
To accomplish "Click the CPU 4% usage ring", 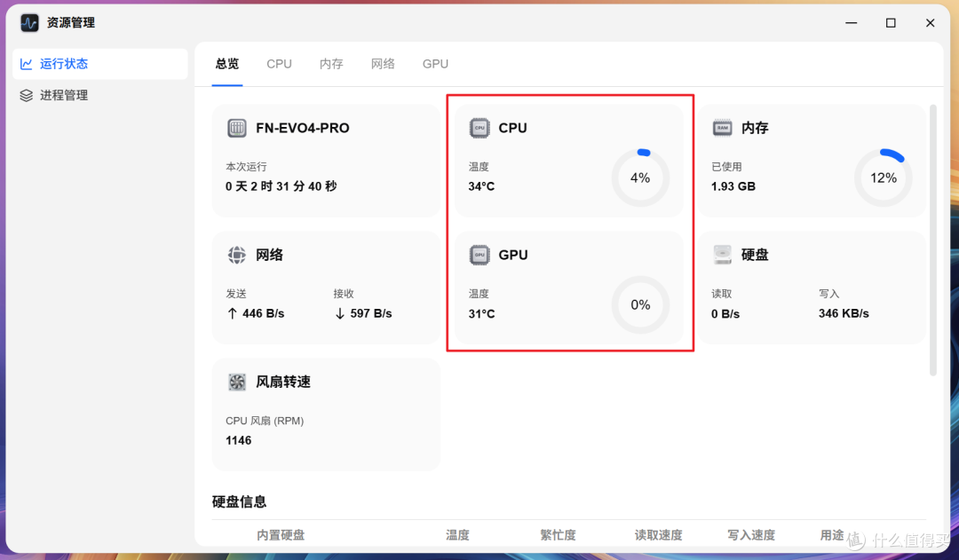I will click(640, 177).
